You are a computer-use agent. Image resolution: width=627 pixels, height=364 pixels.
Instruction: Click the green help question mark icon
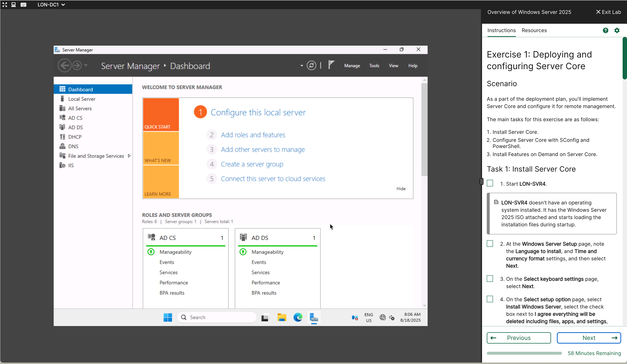[606, 30]
